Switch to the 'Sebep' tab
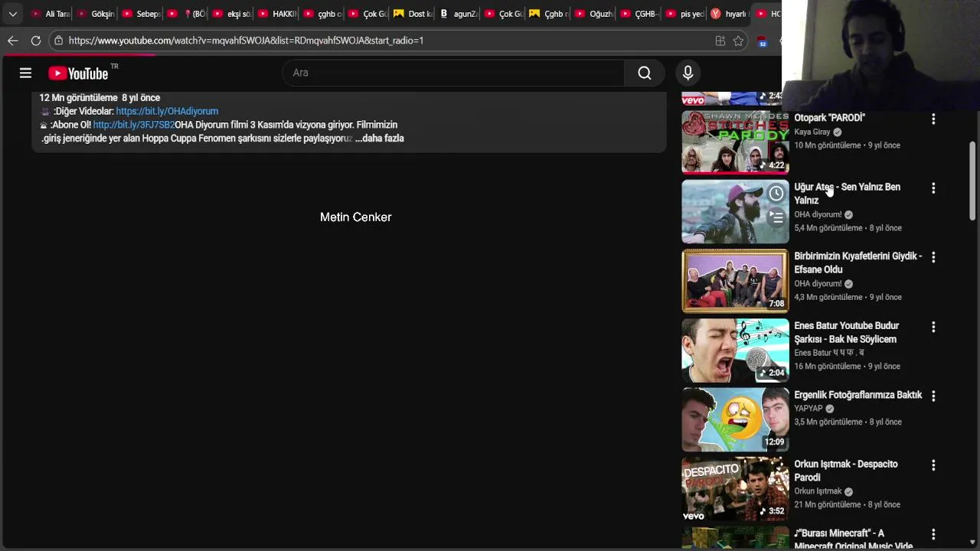Image resolution: width=980 pixels, height=551 pixels. pos(141,14)
